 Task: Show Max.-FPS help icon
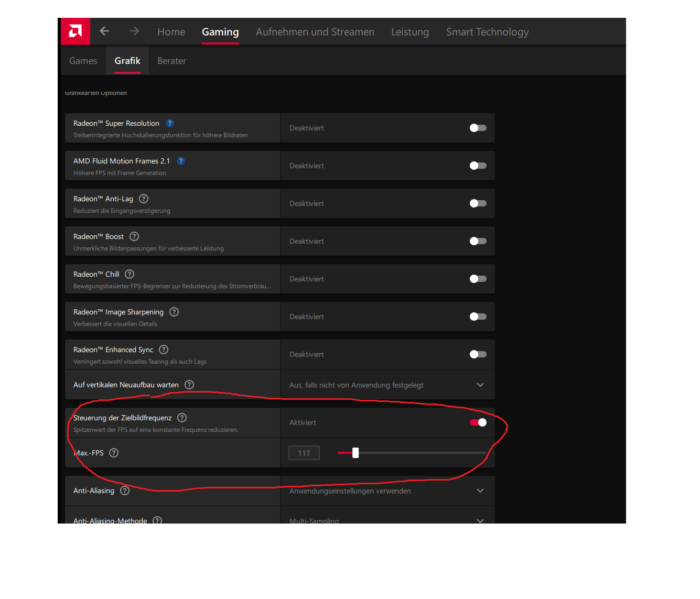(114, 453)
